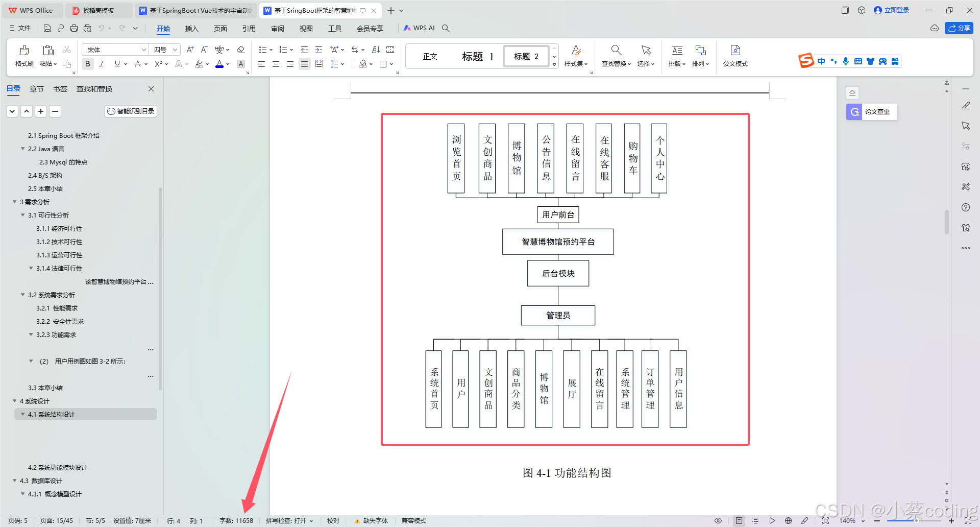This screenshot has height=527, width=980.
Task: Open the 文件 (File) menu
Action: (20, 28)
